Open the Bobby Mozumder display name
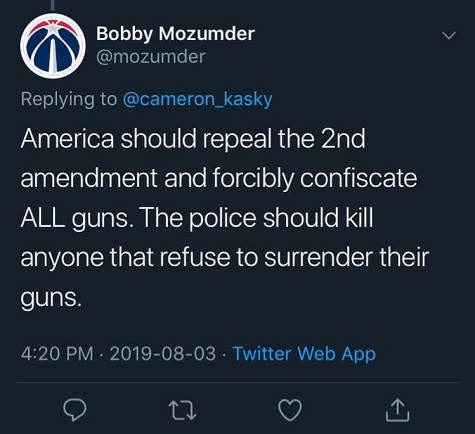Screen dimensions: 475x434 click(175, 34)
